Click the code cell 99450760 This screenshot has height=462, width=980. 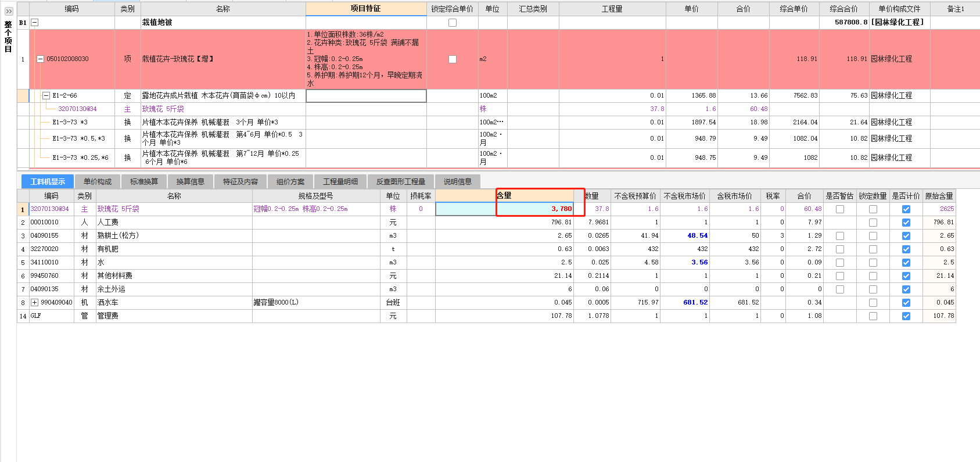click(x=51, y=276)
